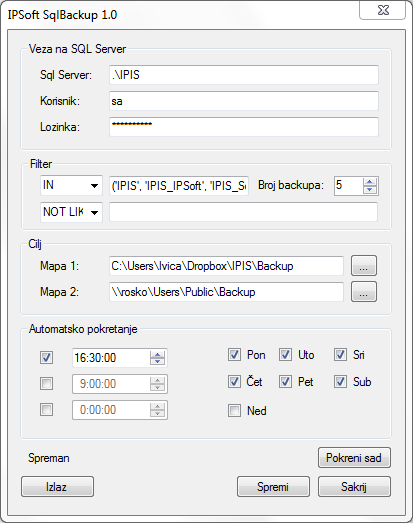
Task: Click the Mapa 2 path field
Action: coord(227,292)
